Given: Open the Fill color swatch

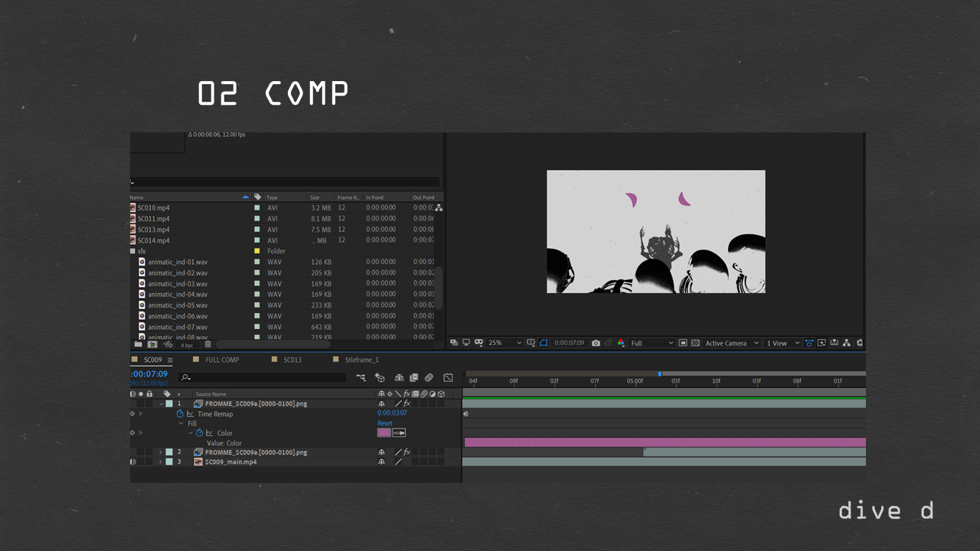Looking at the screenshot, I should click(x=384, y=432).
